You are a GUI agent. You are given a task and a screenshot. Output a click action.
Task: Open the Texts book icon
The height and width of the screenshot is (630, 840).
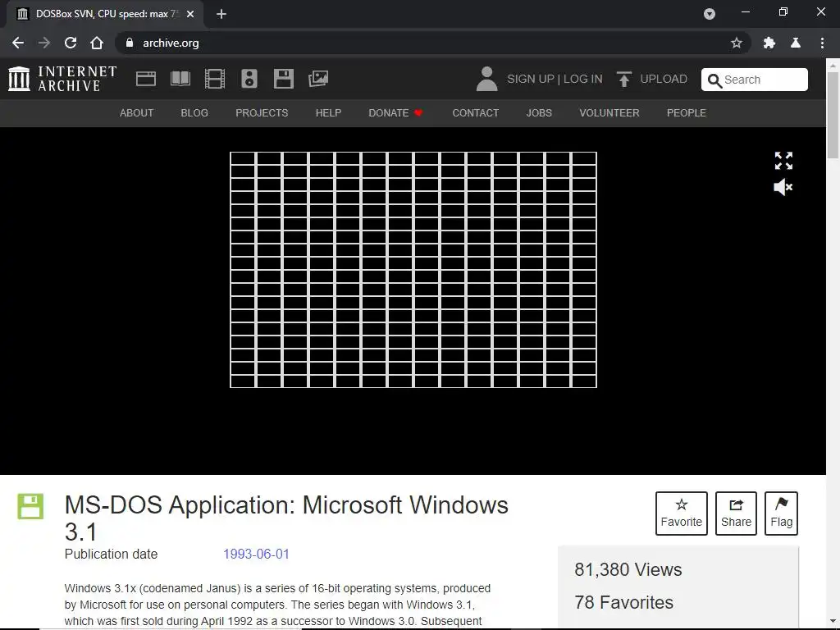pyautogui.click(x=180, y=79)
